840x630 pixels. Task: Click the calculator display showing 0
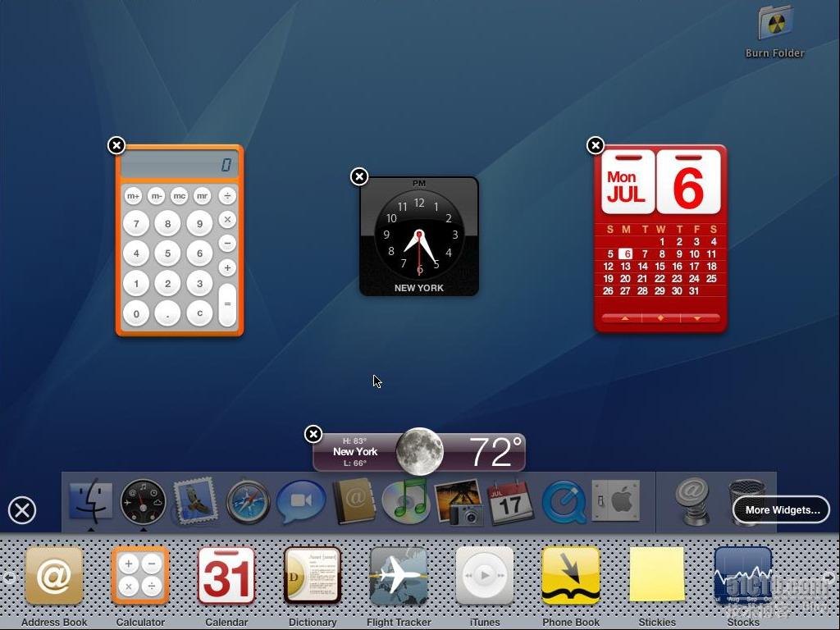coord(180,164)
